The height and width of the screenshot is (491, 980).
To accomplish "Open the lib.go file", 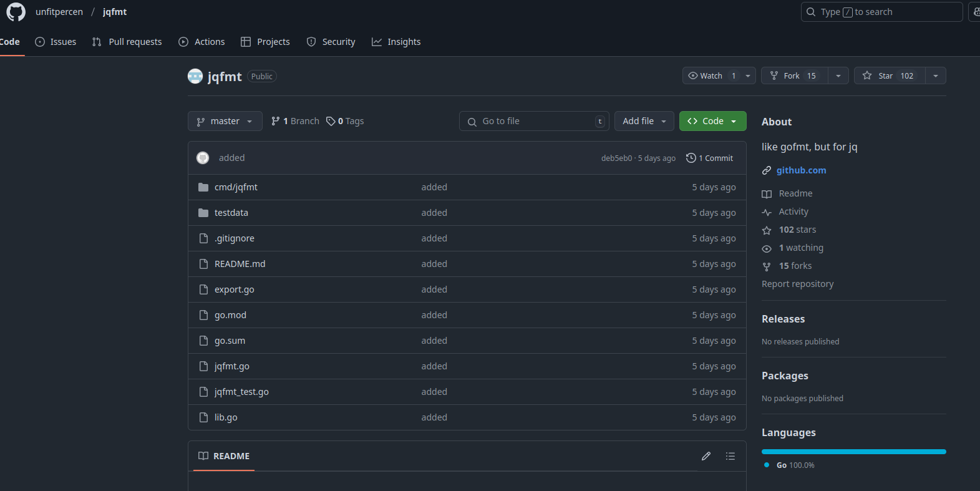I will click(x=226, y=417).
